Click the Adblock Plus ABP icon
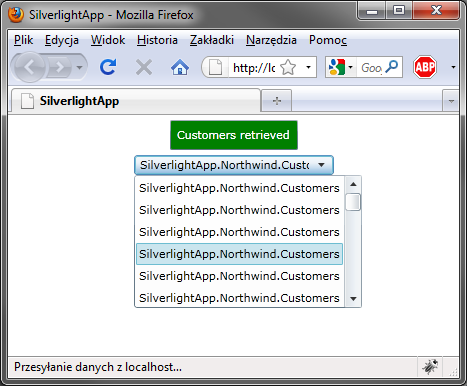Screen dimensions: 467x386 (425, 67)
